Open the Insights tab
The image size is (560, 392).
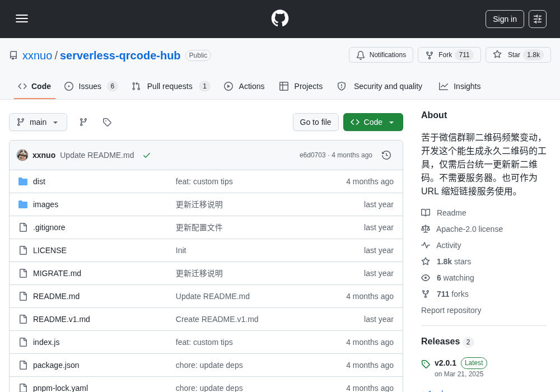[459, 86]
